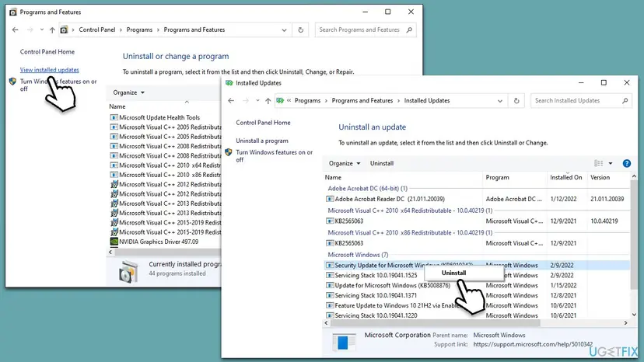Viewport: 644px width, 362px height.
Task: Click NVIDIA Graphics Driver icon
Action: [x=114, y=242]
